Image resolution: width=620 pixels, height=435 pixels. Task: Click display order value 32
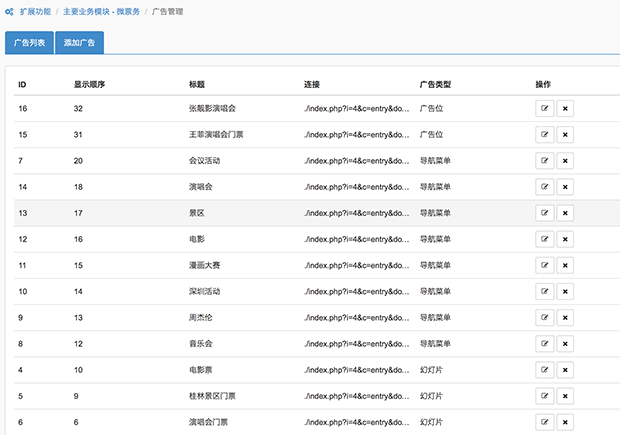pyautogui.click(x=78, y=108)
